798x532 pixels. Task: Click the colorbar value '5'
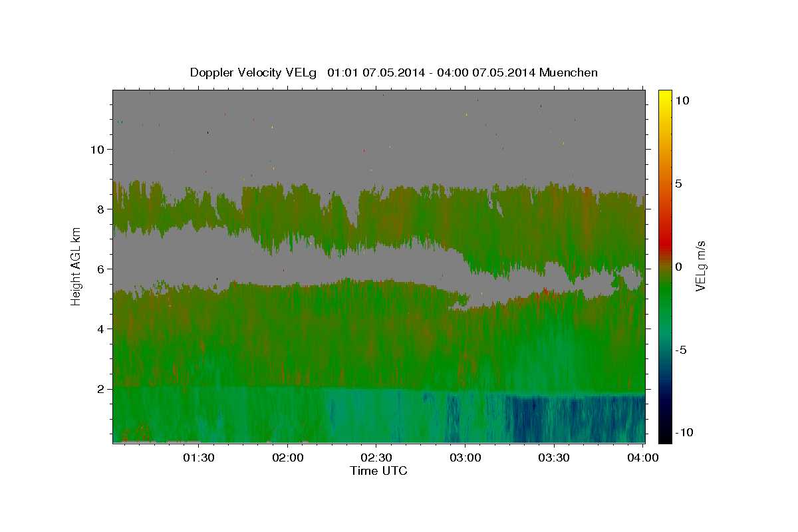[678, 184]
